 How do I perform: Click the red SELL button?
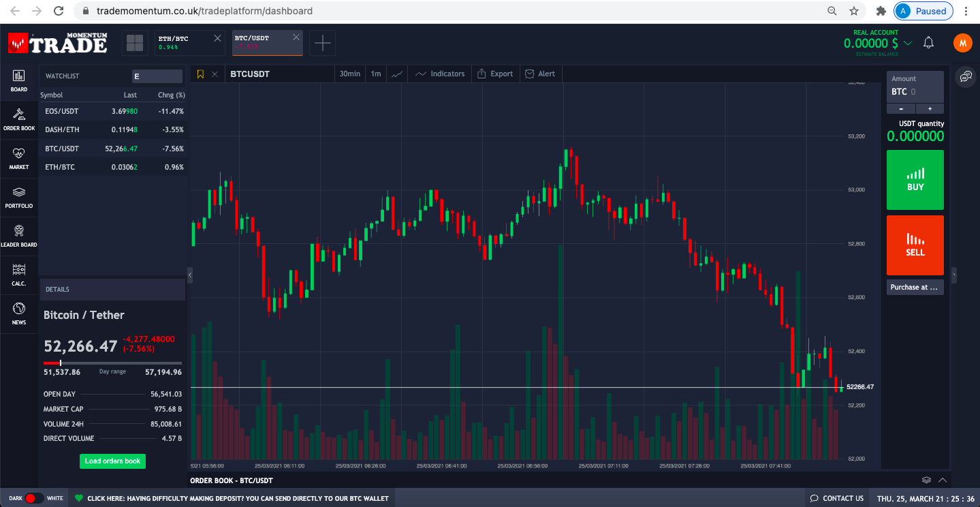pos(915,245)
